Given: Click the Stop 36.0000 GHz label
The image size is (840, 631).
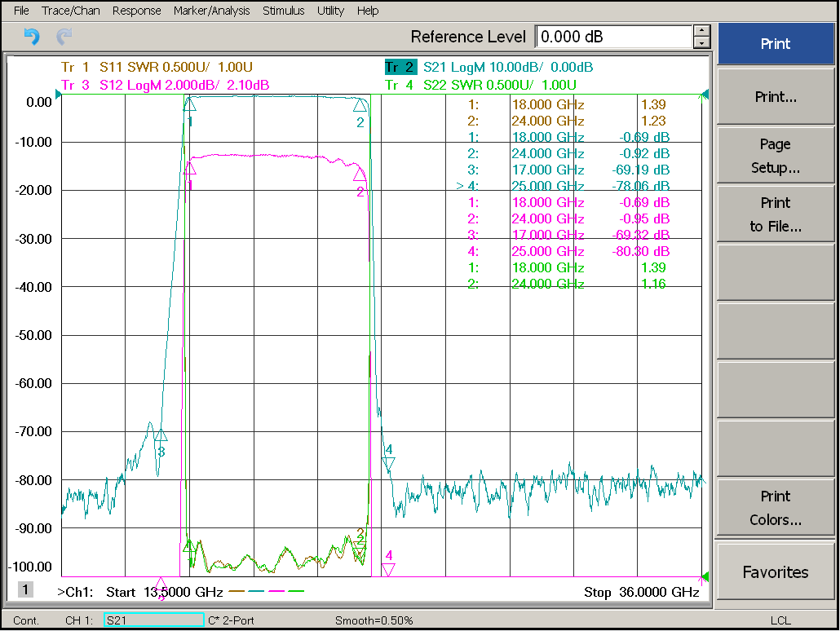Looking at the screenshot, I should 641,592.
